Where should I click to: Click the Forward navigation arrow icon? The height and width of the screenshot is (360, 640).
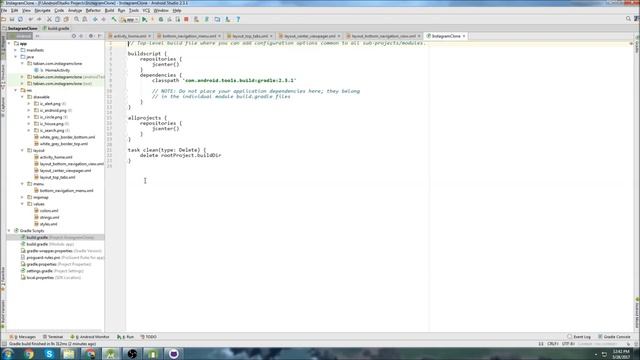coord(104,19)
